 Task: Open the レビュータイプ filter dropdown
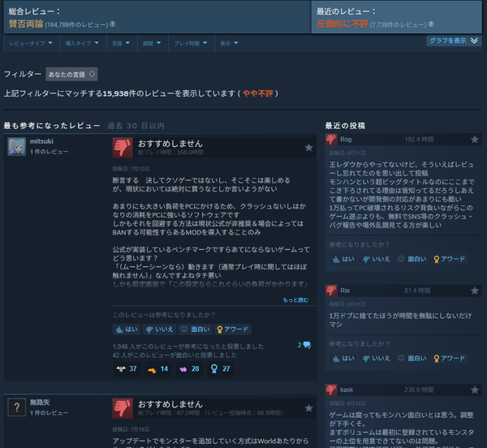click(31, 43)
